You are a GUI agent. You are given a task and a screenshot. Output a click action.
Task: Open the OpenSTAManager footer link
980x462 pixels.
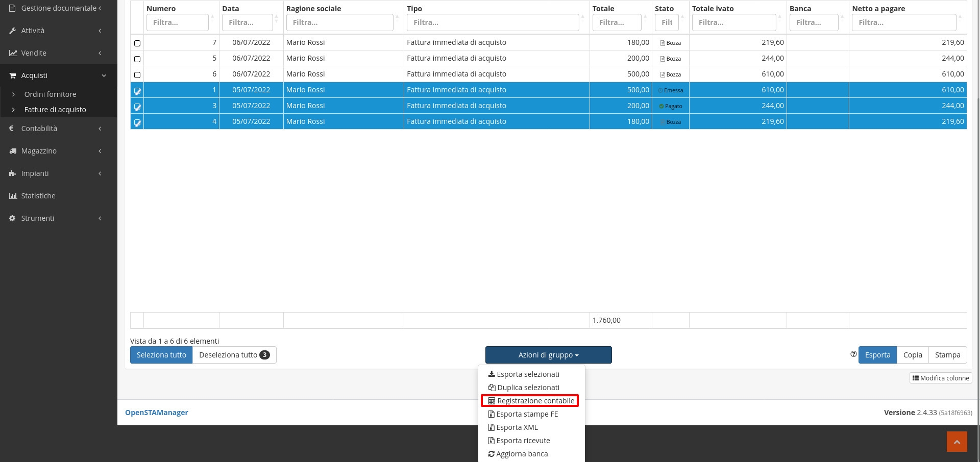click(x=157, y=413)
